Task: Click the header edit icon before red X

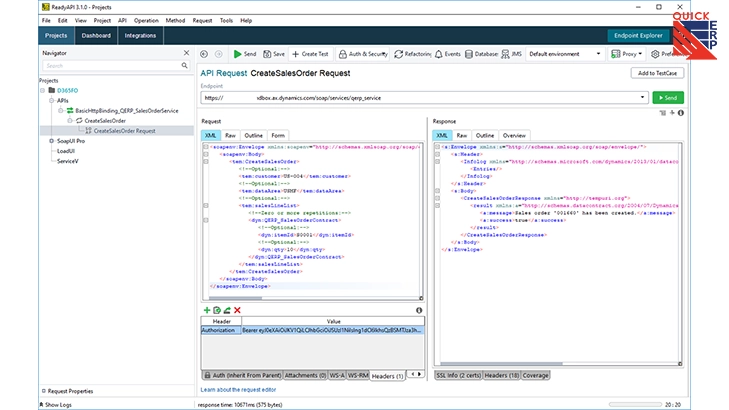Action: coord(227,310)
